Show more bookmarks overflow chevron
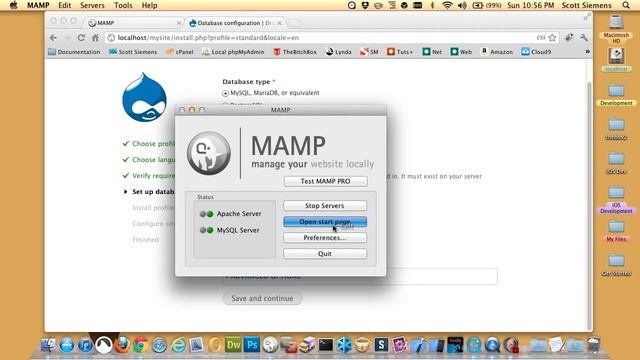The height and width of the screenshot is (360, 640). (x=587, y=52)
